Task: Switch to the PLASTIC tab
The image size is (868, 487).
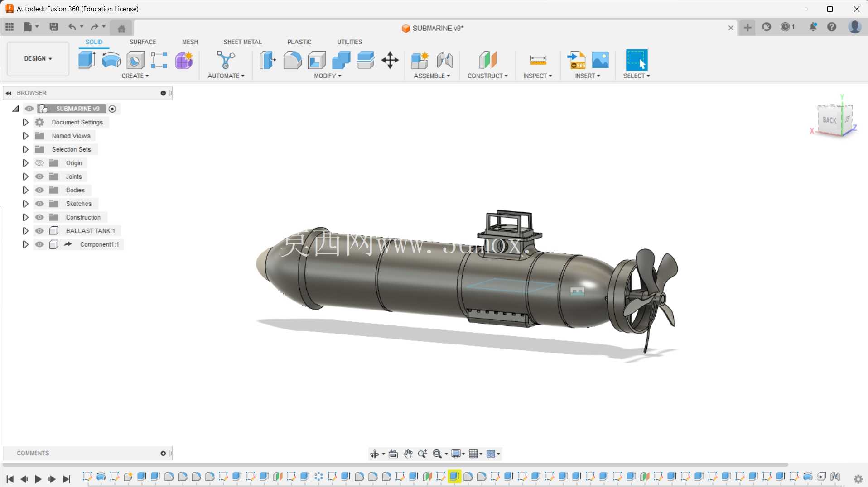Action: point(299,42)
